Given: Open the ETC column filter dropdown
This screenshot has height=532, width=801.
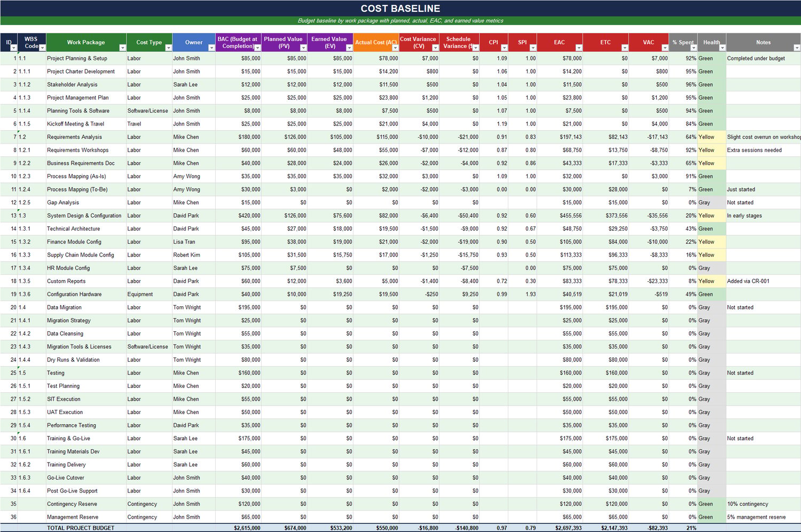Looking at the screenshot, I should tap(625, 48).
